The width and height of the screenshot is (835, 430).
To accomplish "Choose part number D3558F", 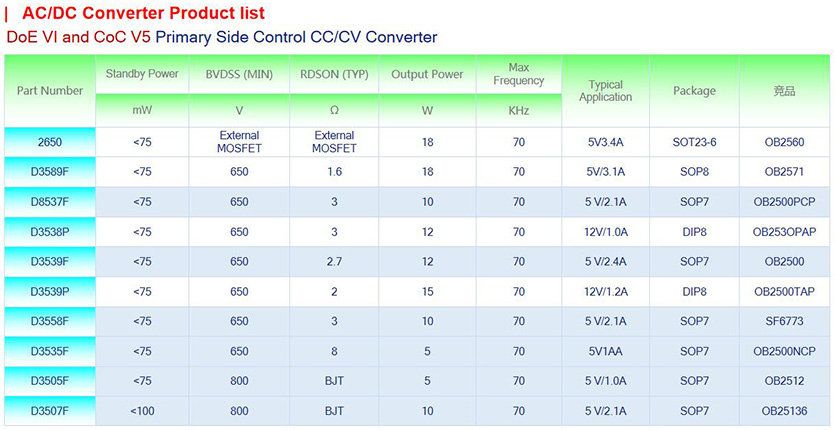I will click(49, 322).
